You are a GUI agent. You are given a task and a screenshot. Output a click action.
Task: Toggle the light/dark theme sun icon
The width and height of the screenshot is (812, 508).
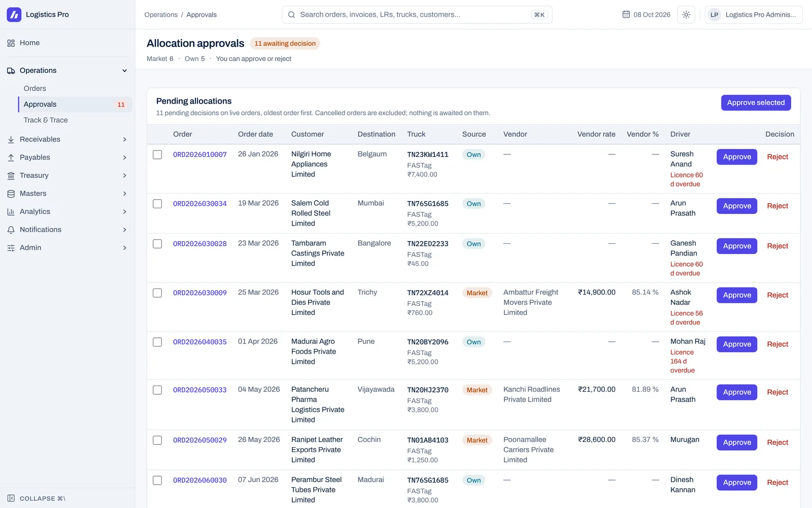point(686,15)
